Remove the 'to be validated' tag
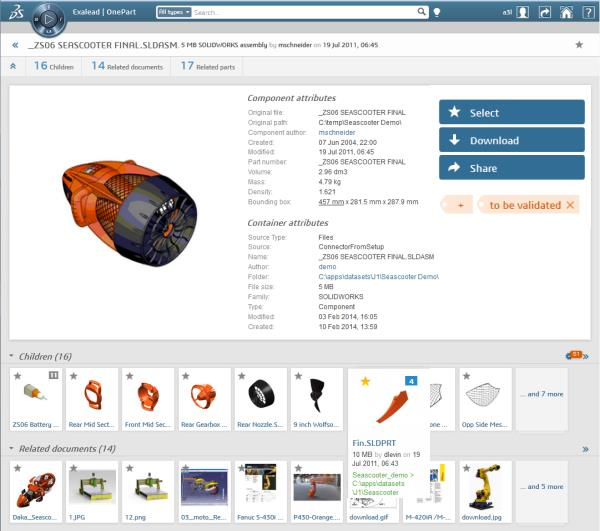The width and height of the screenshot is (600, 531). [x=570, y=205]
